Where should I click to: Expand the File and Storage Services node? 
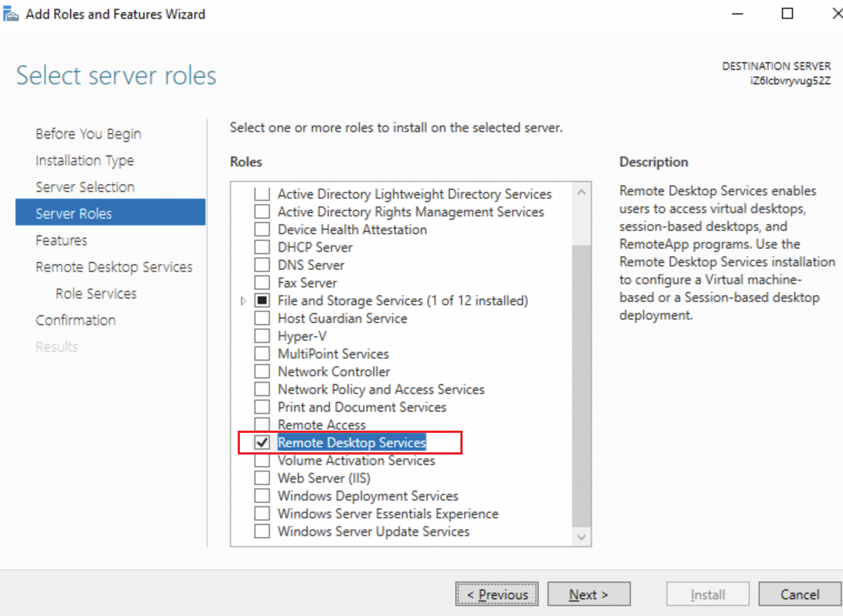[x=243, y=301]
